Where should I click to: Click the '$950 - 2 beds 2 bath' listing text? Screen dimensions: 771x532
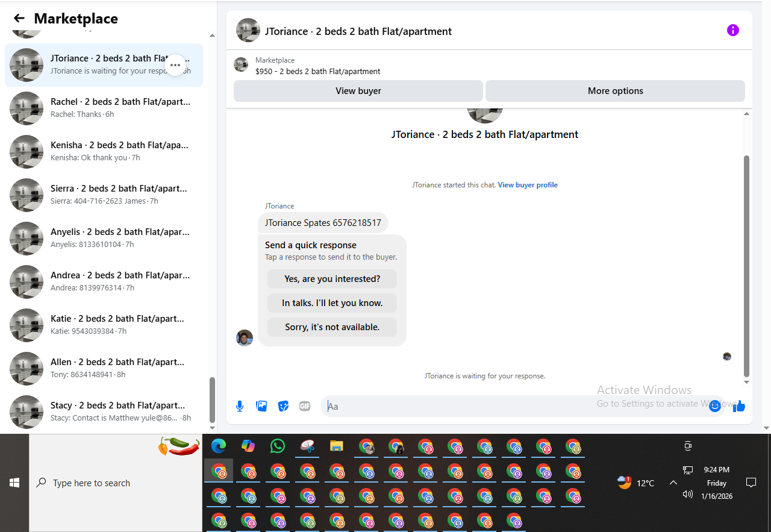[318, 71]
